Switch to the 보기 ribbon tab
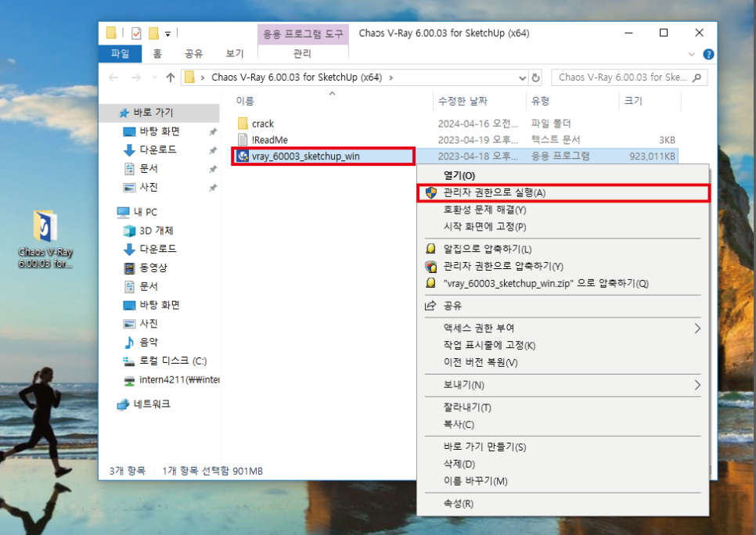This screenshot has width=756, height=535. point(235,53)
